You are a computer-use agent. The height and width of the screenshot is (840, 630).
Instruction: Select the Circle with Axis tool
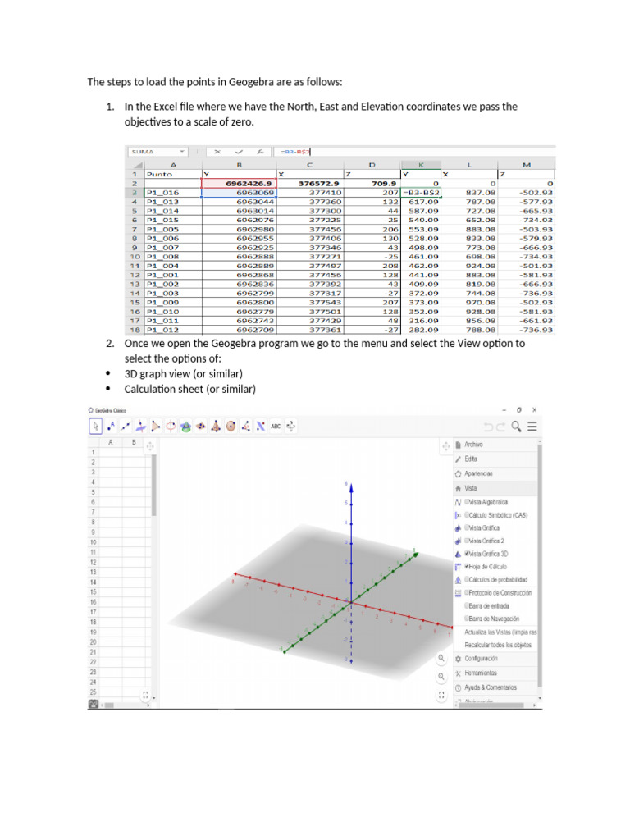point(171,426)
